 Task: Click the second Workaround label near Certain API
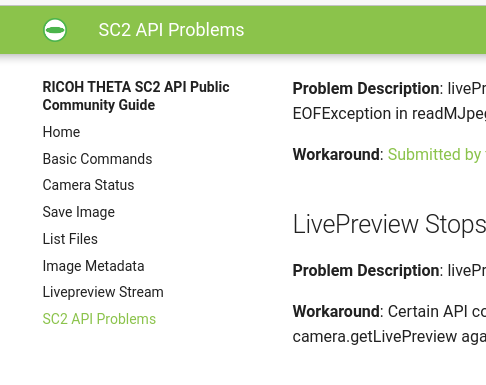(x=336, y=312)
